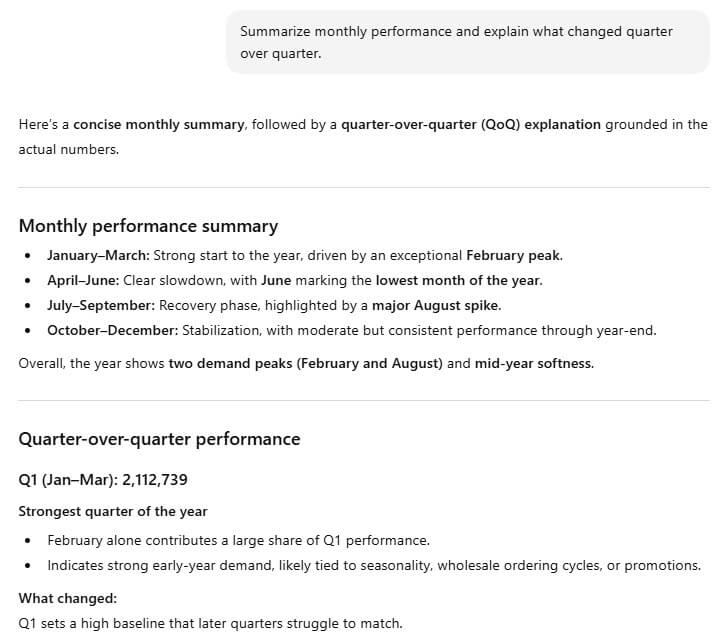Click the 'lowest month of the year' phrase
Viewport: 726px width, 637px height.
457,281
